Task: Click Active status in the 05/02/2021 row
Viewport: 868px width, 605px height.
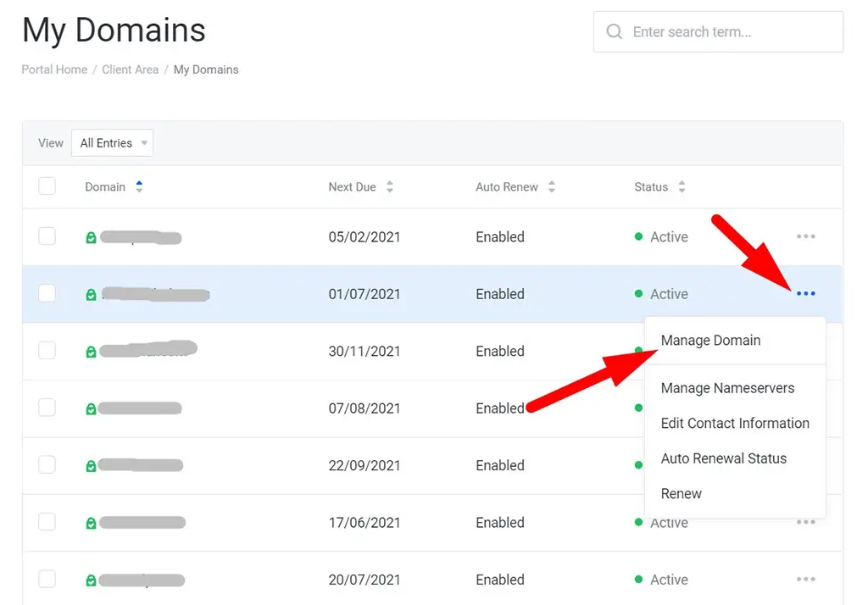Action: click(669, 237)
